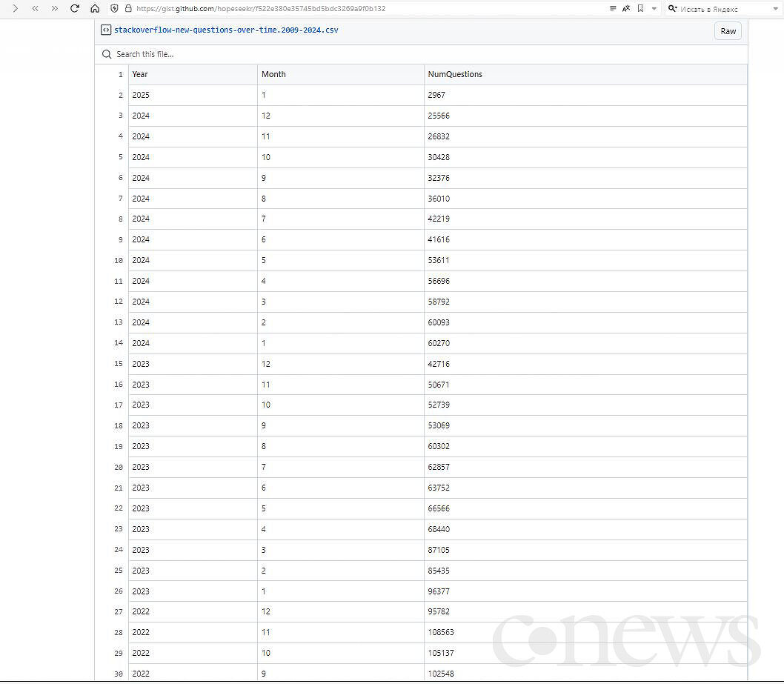Open the search engine selector magnifier dropdown
This screenshot has width=784, height=684.
pos(673,9)
